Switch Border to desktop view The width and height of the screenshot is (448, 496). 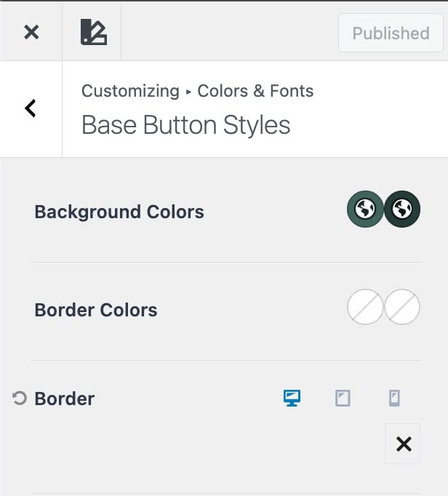click(x=292, y=398)
